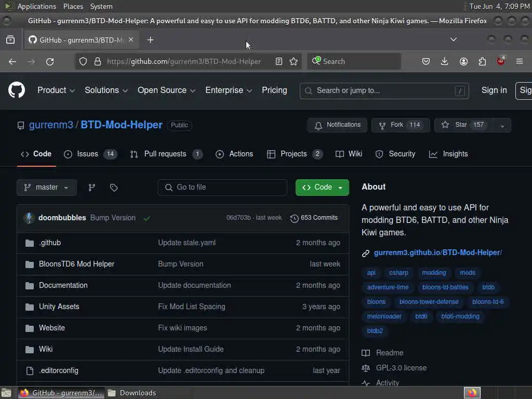This screenshot has height=399, width=532.
Task: Switch to the Actions tab
Action: [234, 154]
